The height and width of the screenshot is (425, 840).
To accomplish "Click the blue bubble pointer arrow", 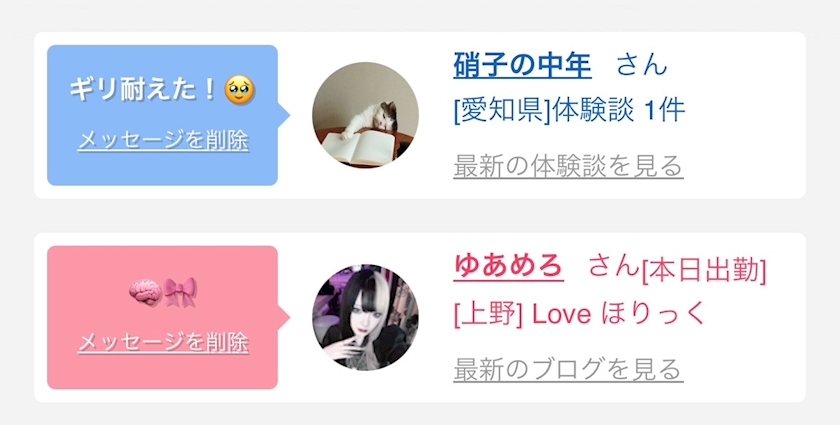I will (284, 115).
